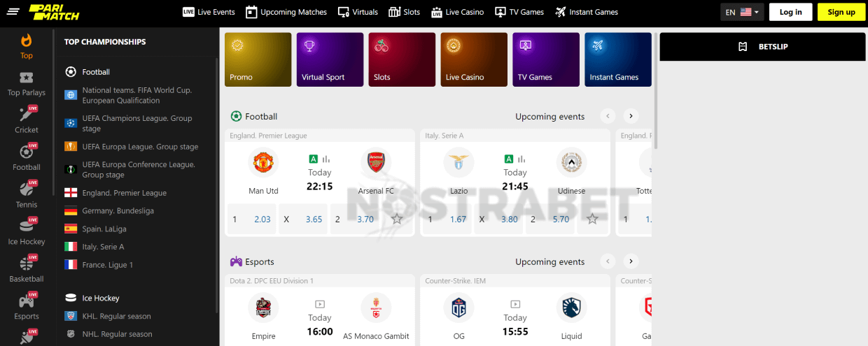Open the Betslip panel header
This screenshot has width=868, height=346.
click(762, 47)
